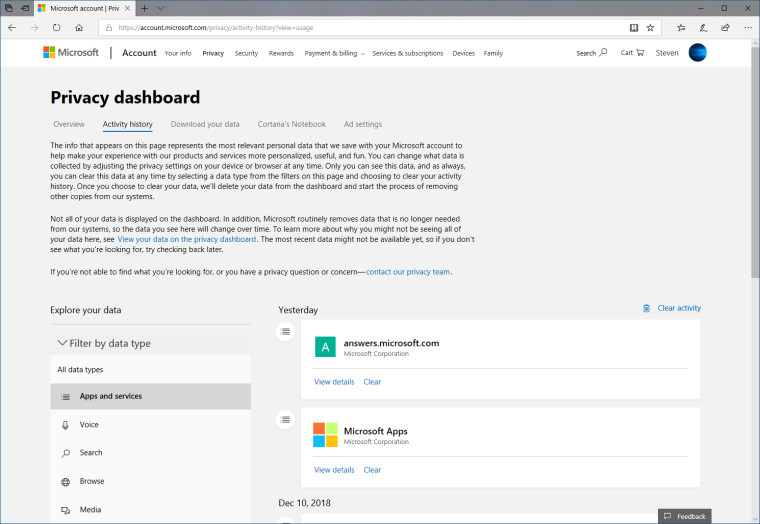This screenshot has width=760, height=524.
Task: Click Account link in header
Action: pos(139,53)
